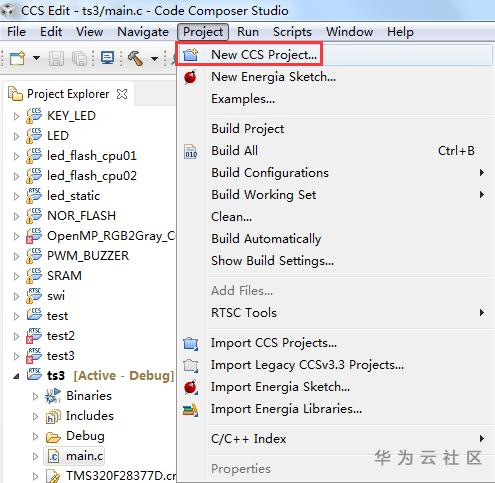The width and height of the screenshot is (495, 483).
Task: Select Build Project menu entry
Action: coord(335,129)
